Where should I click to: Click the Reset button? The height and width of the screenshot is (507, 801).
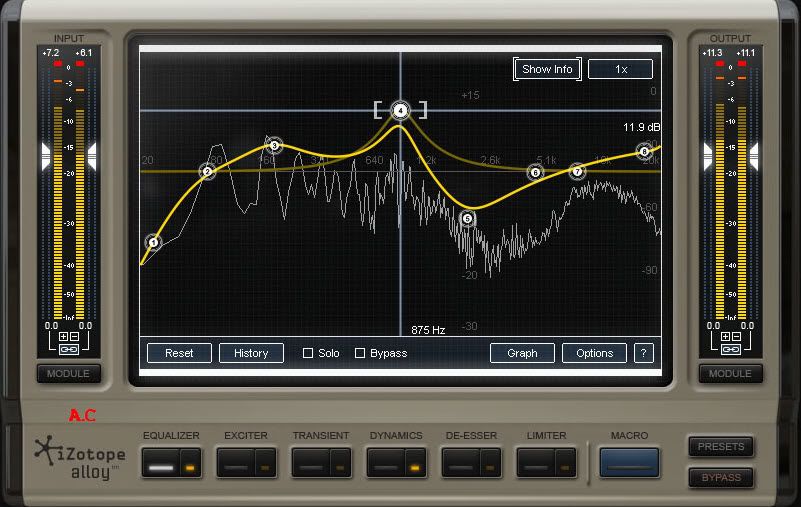pyautogui.click(x=179, y=353)
